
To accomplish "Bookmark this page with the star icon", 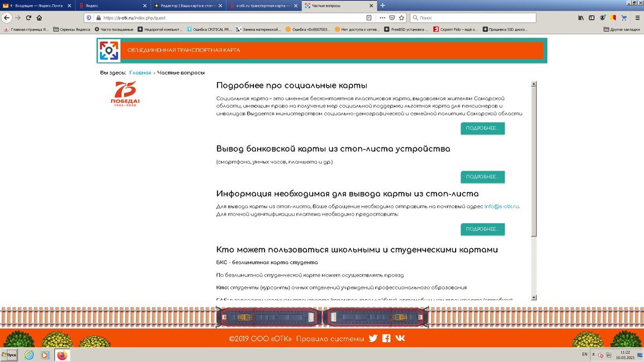I will 402,17.
